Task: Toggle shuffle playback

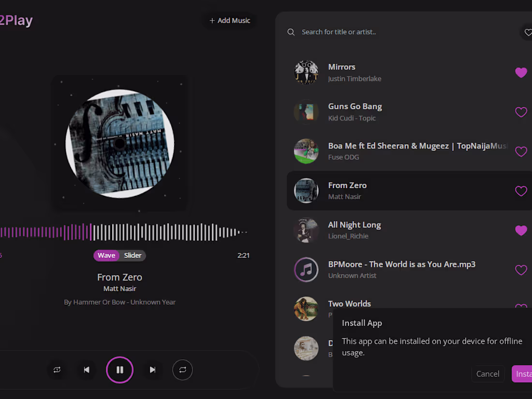Action: click(x=182, y=369)
